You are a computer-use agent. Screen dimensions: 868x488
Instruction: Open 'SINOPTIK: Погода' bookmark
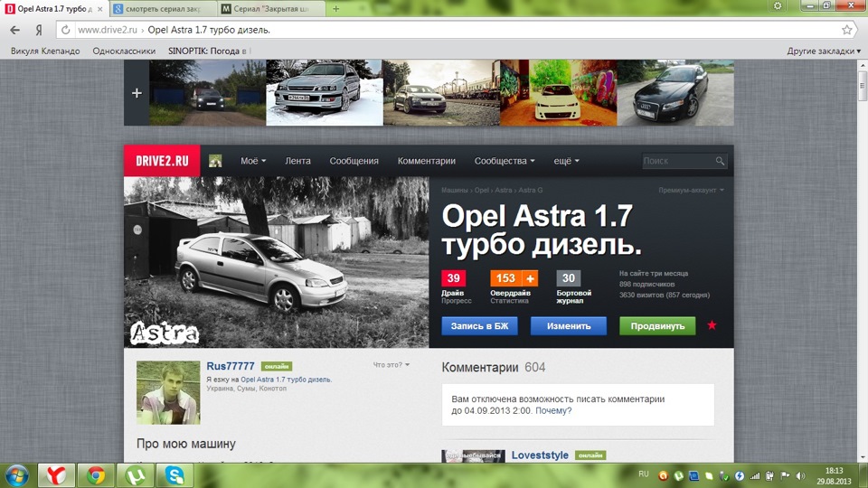coord(207,51)
